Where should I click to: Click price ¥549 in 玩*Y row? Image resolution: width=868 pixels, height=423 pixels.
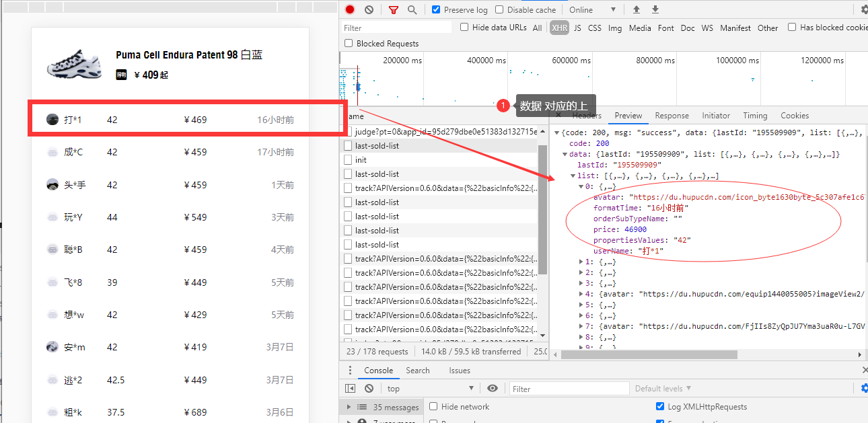coord(195,217)
